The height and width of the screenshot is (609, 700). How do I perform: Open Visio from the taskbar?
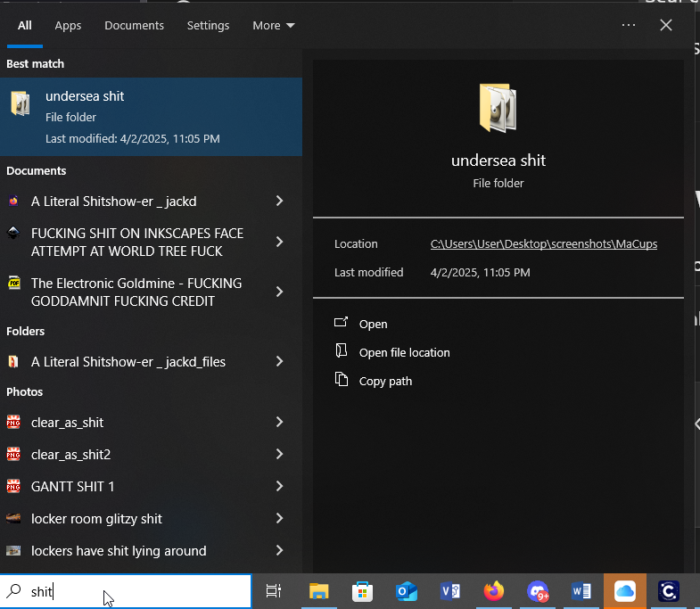pos(450,591)
